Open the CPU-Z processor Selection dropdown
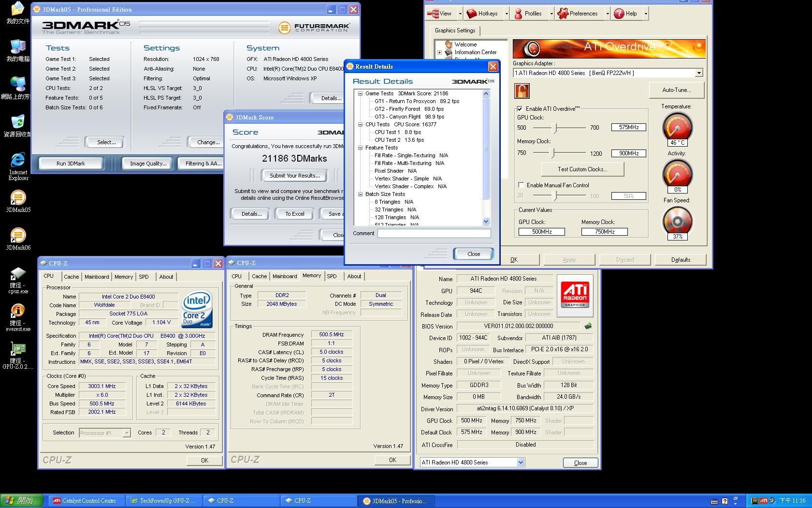The image size is (812, 508). click(126, 433)
